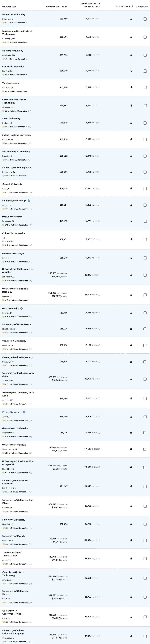Check the Compare box for Massachusetts Institute of Technology

pos(145,37)
